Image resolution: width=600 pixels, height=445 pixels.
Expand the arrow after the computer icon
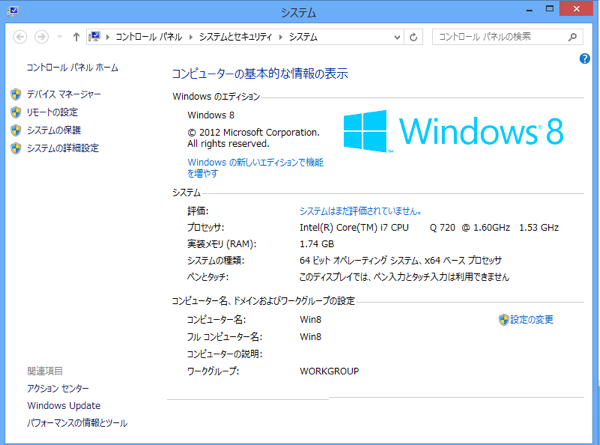click(108, 37)
